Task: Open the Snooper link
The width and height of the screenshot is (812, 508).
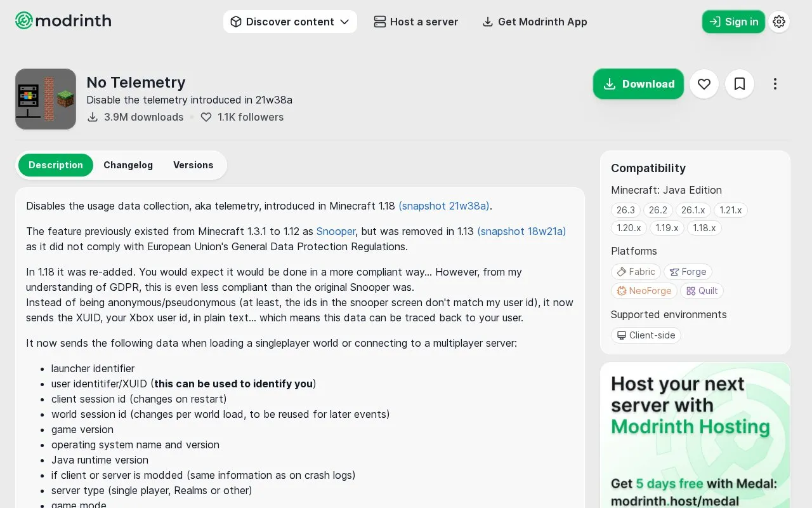Action: (336, 231)
